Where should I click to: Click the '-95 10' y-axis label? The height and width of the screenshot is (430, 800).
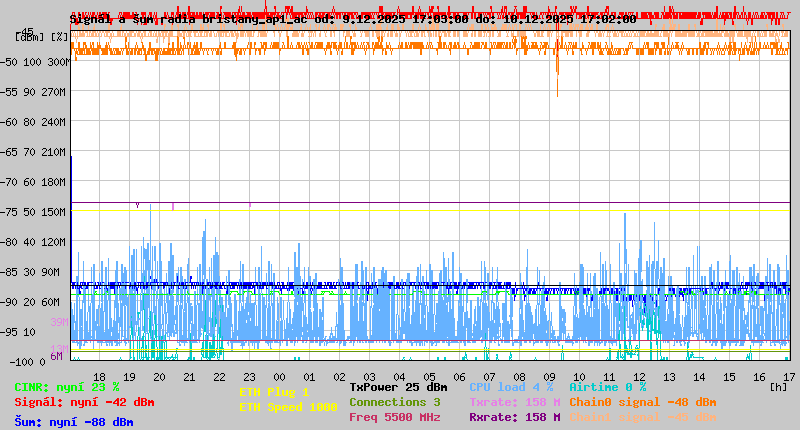[19, 332]
